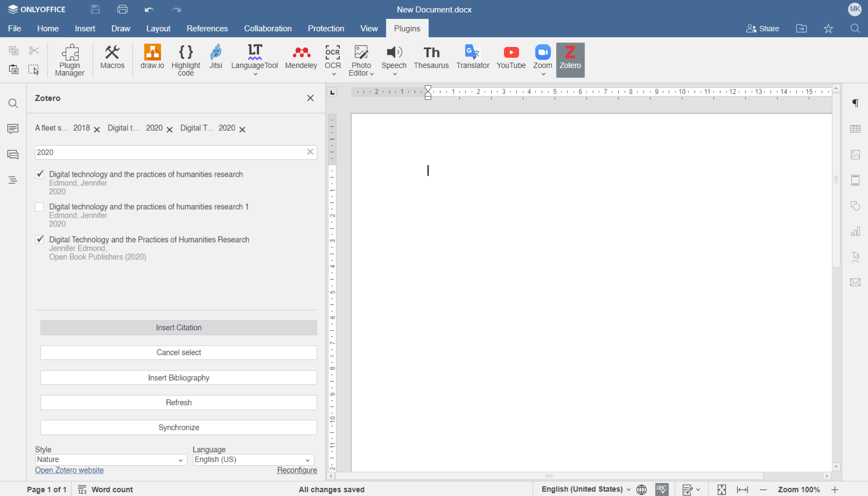
Task: Uncheck first Digital technology 2020 result
Action: (40, 174)
